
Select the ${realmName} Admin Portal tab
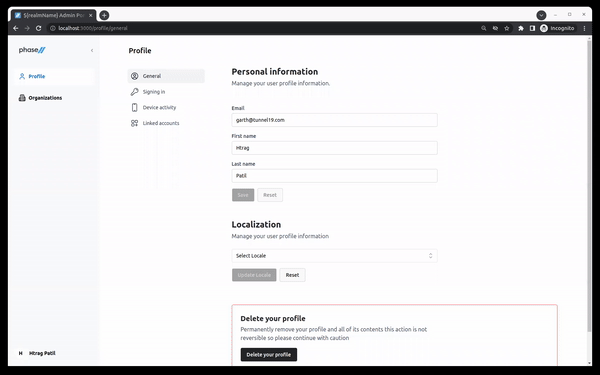coord(54,15)
